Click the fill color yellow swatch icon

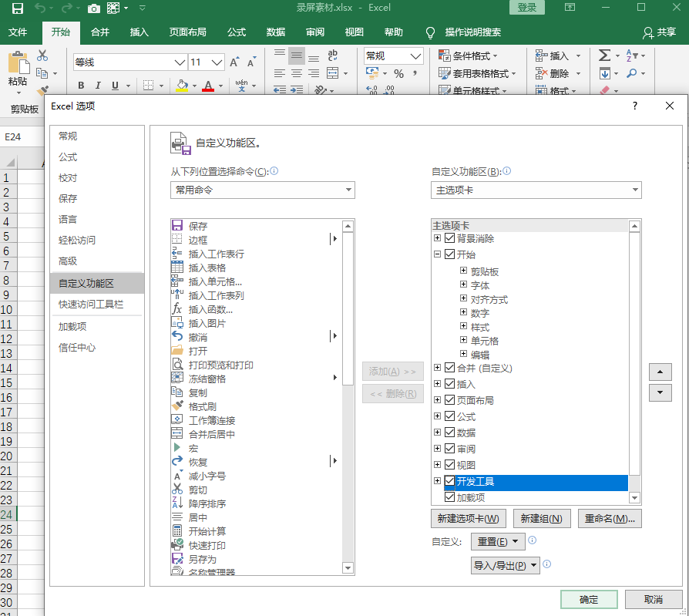182,86
